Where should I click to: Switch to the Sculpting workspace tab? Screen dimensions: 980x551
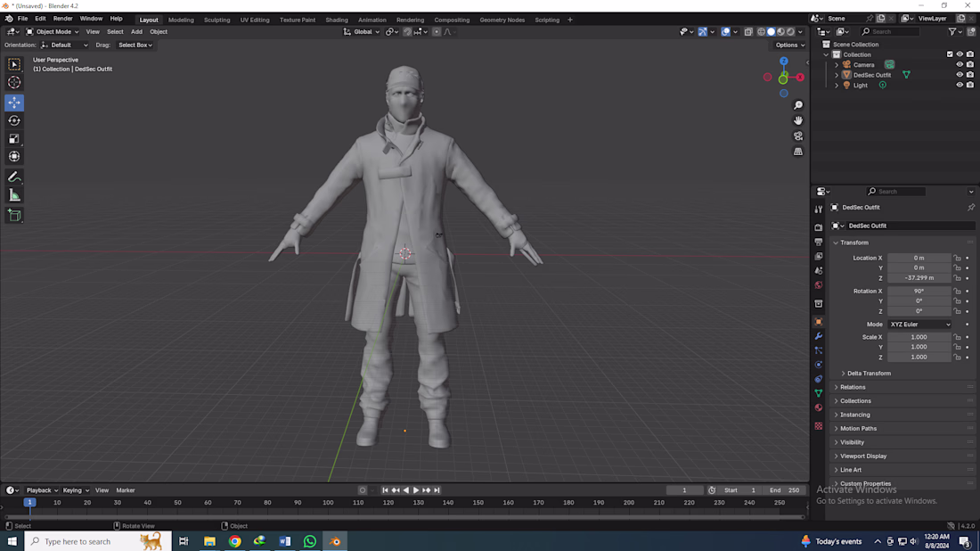click(x=216, y=20)
